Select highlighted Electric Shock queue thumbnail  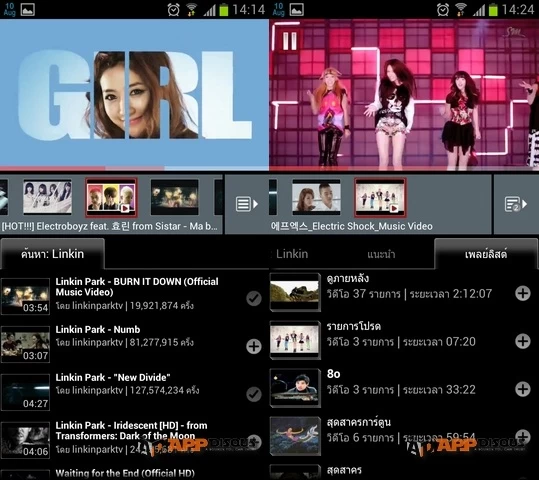pos(380,197)
